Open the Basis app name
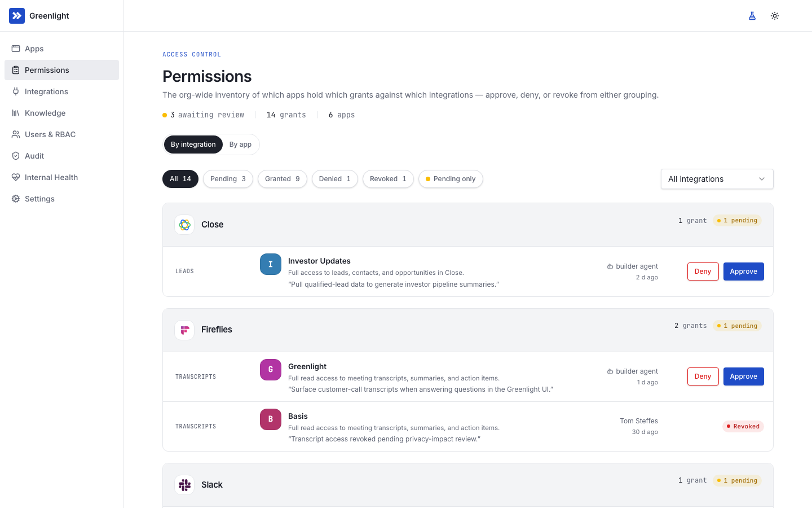Image resolution: width=812 pixels, height=508 pixels. (x=298, y=416)
